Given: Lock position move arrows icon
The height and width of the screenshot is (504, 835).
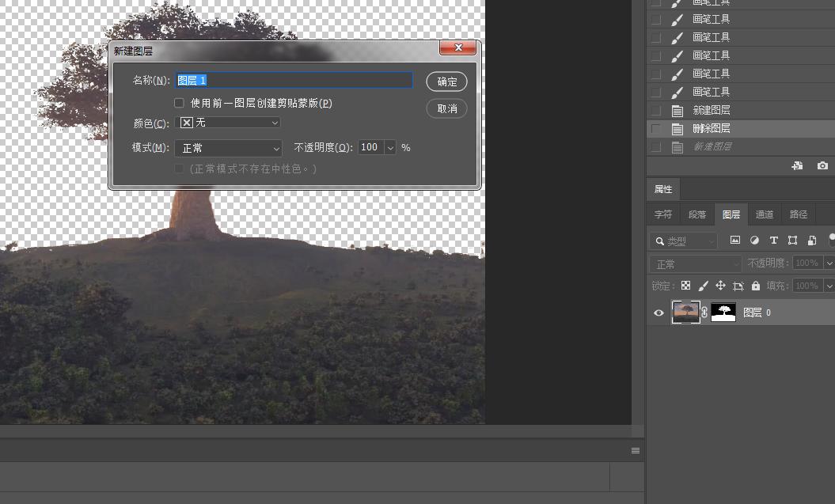Looking at the screenshot, I should [x=720, y=286].
